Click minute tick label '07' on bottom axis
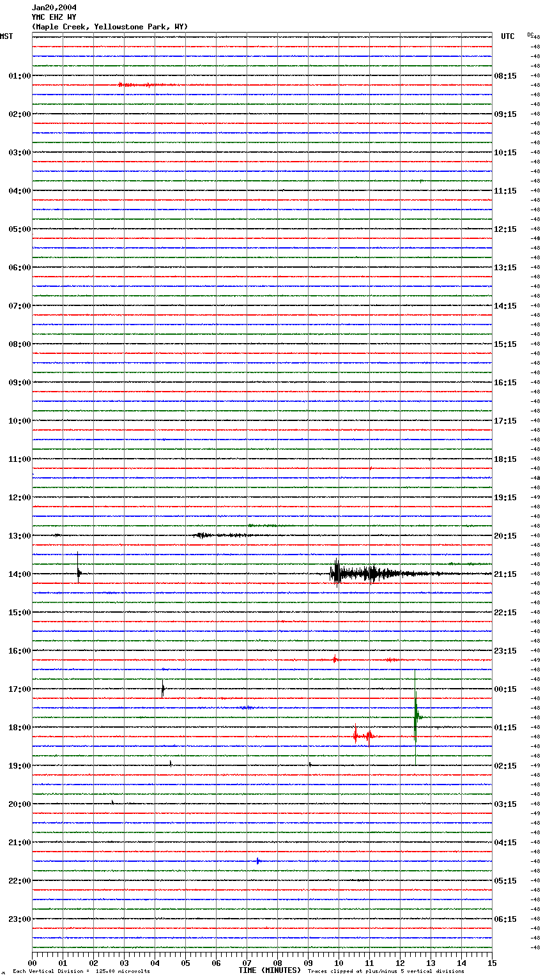 (x=247, y=963)
